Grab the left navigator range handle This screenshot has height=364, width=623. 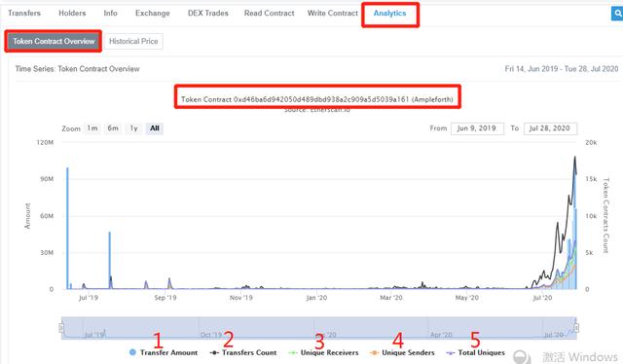coord(61,328)
